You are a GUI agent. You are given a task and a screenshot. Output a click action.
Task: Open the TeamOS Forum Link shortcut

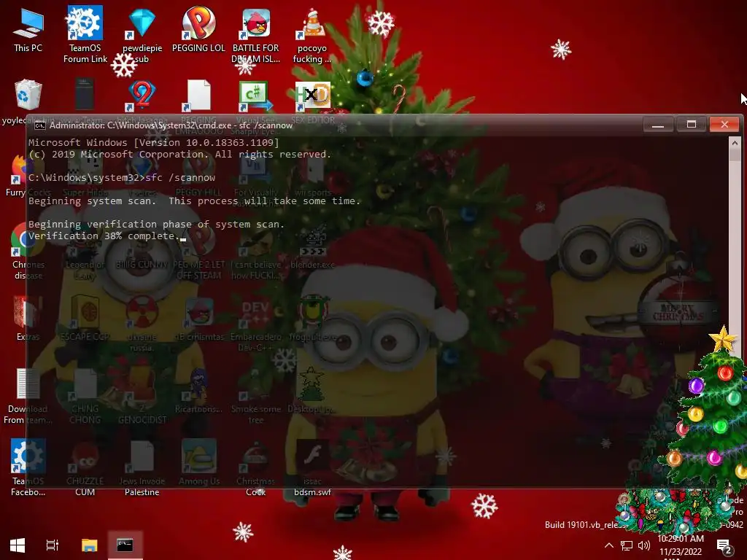coord(85,34)
